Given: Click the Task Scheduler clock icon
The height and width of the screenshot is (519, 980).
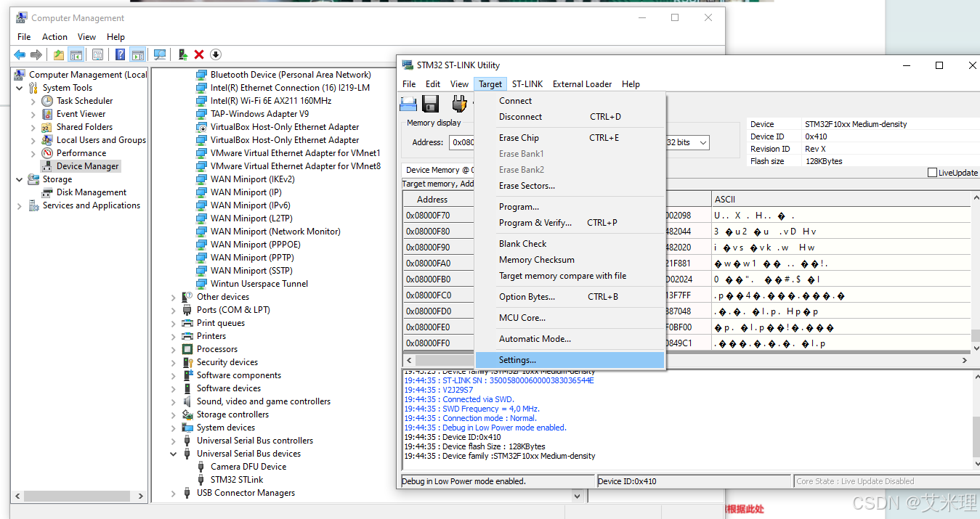Looking at the screenshot, I should (x=47, y=101).
